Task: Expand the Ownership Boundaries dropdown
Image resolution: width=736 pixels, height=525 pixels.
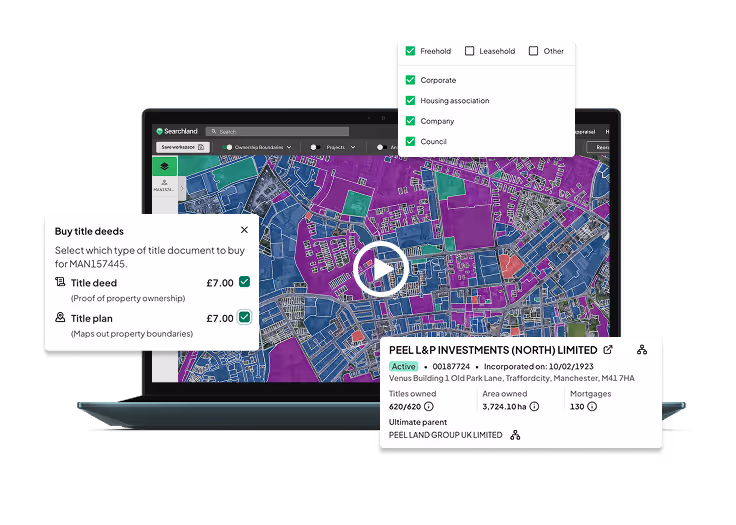Action: pos(289,147)
